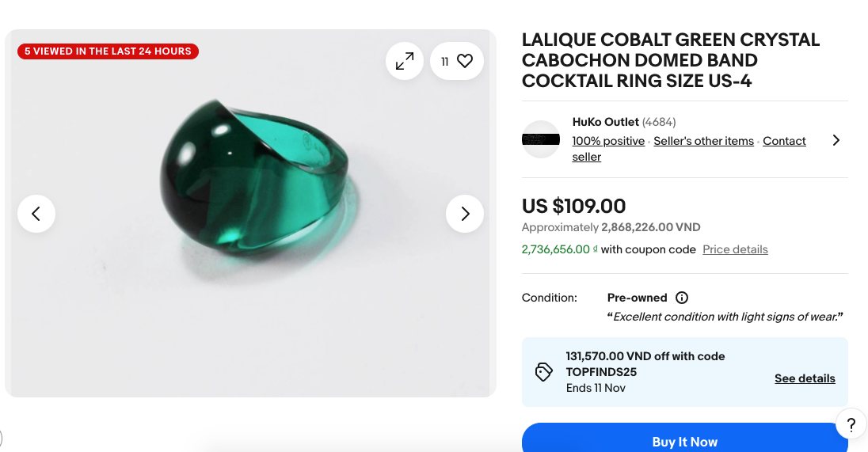Open Seller's other items
Image resolution: width=868 pixels, height=452 pixels.
click(703, 141)
